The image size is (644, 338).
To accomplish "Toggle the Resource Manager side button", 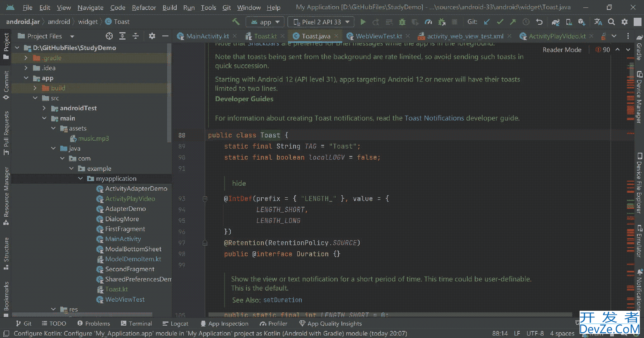I will coord(6,196).
